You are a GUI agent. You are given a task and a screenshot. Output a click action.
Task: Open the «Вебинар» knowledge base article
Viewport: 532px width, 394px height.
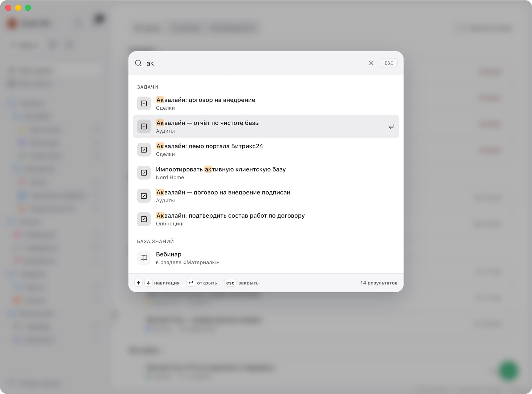click(266, 258)
